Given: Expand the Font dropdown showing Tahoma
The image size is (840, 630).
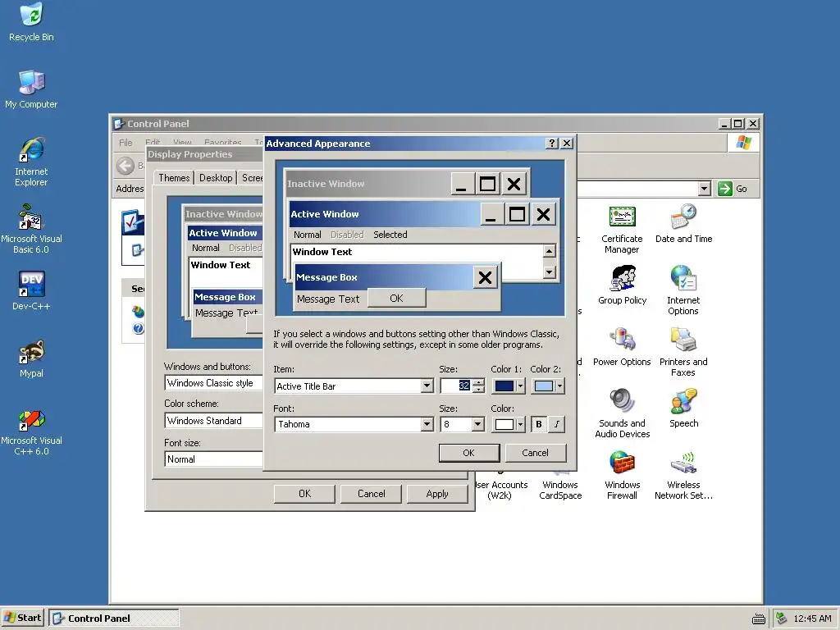Looking at the screenshot, I should [x=427, y=424].
